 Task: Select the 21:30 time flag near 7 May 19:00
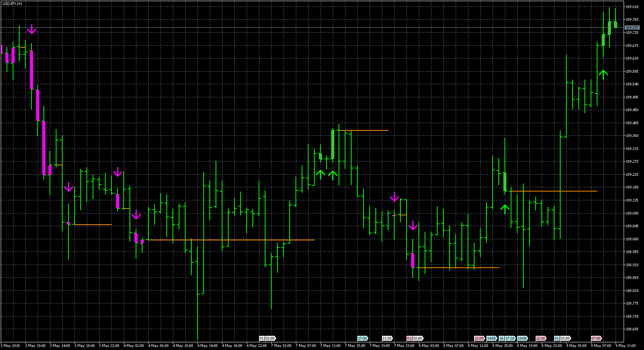pyautogui.click(x=387, y=339)
